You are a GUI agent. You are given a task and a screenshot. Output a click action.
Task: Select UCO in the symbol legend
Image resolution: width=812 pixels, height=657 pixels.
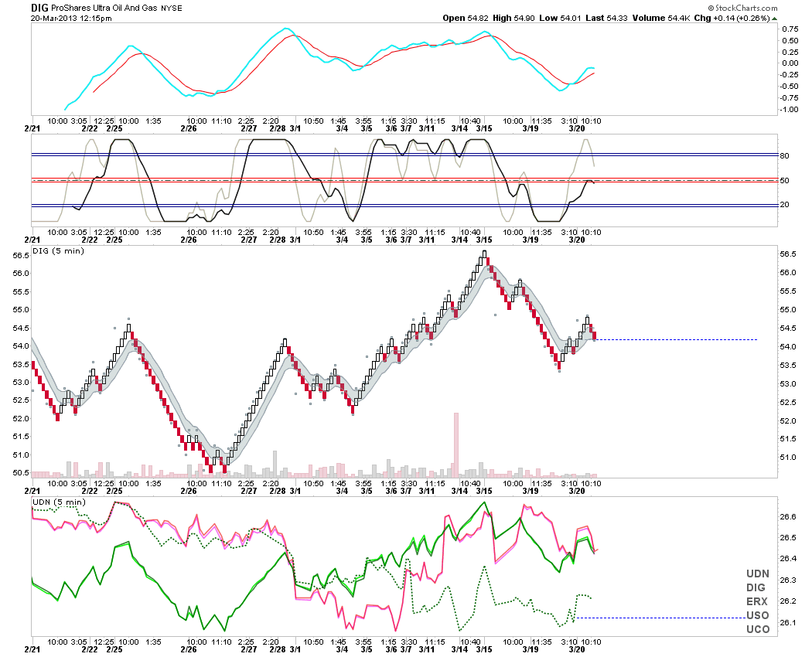click(x=758, y=629)
